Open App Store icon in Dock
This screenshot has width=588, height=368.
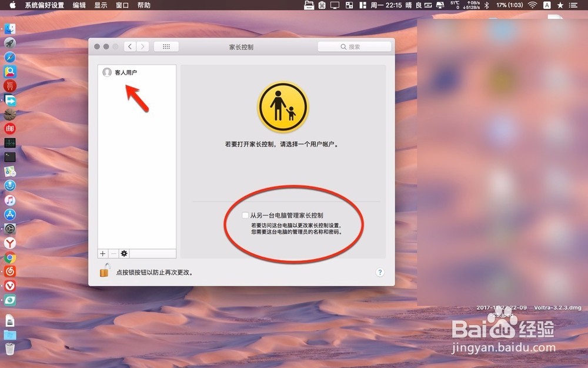pos(10,214)
